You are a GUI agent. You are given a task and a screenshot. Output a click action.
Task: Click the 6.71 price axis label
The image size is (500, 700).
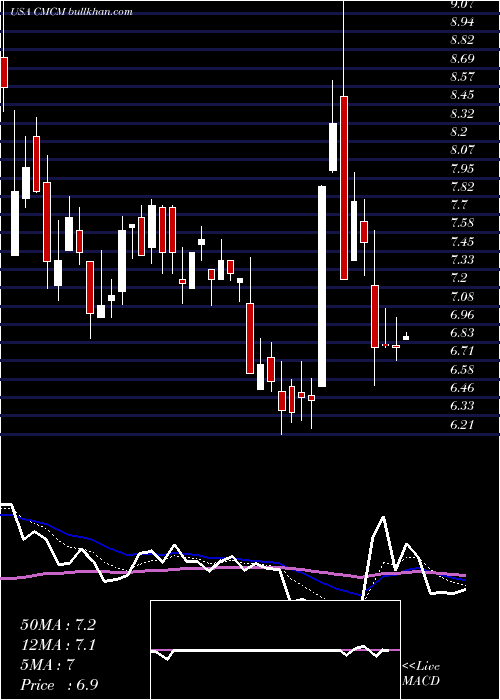(462, 351)
